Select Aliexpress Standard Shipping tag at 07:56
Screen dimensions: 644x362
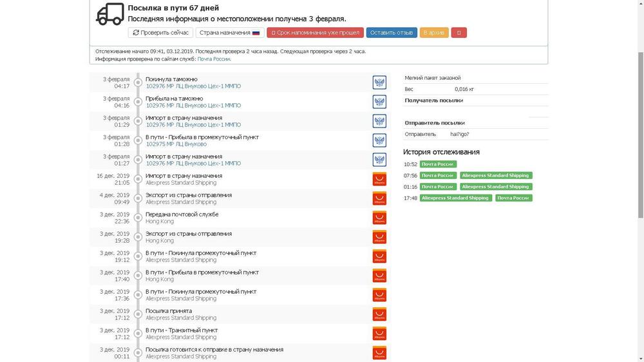[495, 175]
